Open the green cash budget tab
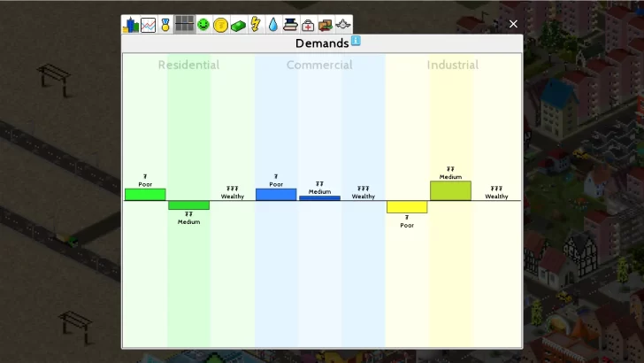Image resolution: width=644 pixels, height=363 pixels. click(238, 25)
